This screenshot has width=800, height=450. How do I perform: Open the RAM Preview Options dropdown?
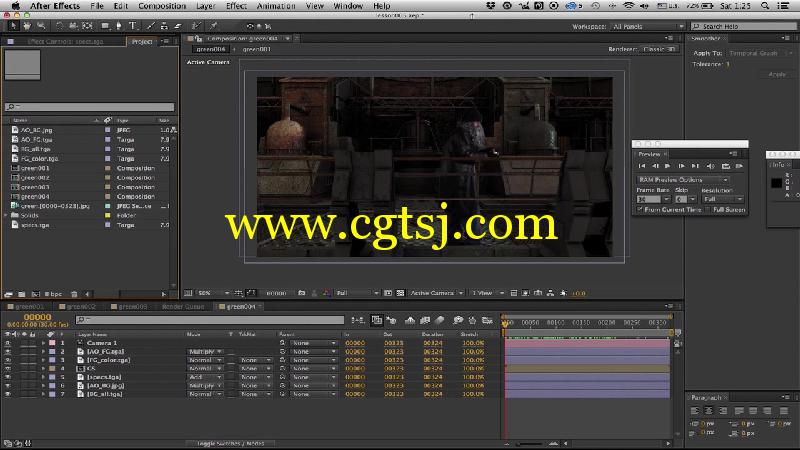click(x=683, y=180)
